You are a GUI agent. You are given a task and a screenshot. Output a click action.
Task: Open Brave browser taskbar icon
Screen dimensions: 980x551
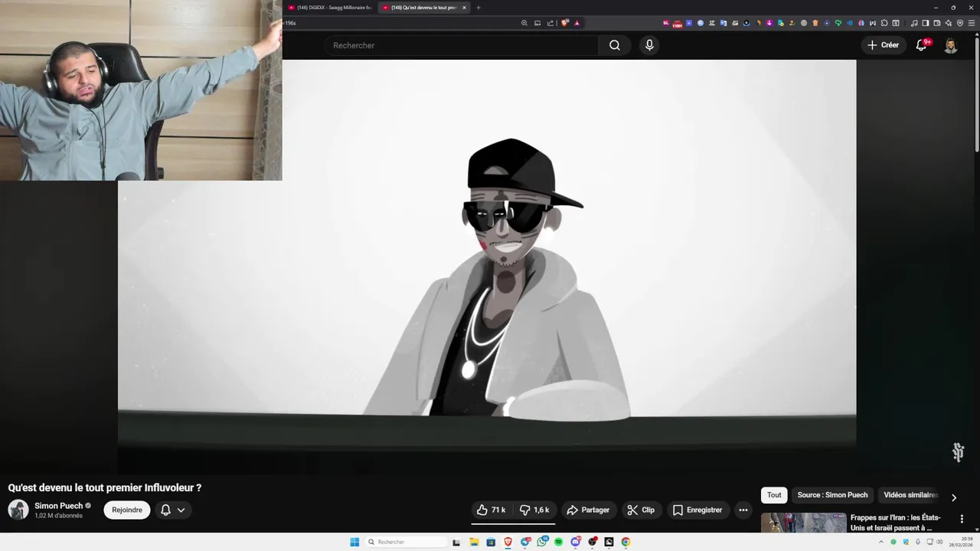508,542
